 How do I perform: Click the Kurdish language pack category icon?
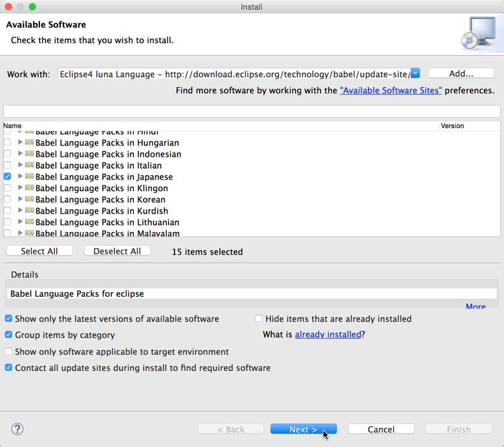29,211
